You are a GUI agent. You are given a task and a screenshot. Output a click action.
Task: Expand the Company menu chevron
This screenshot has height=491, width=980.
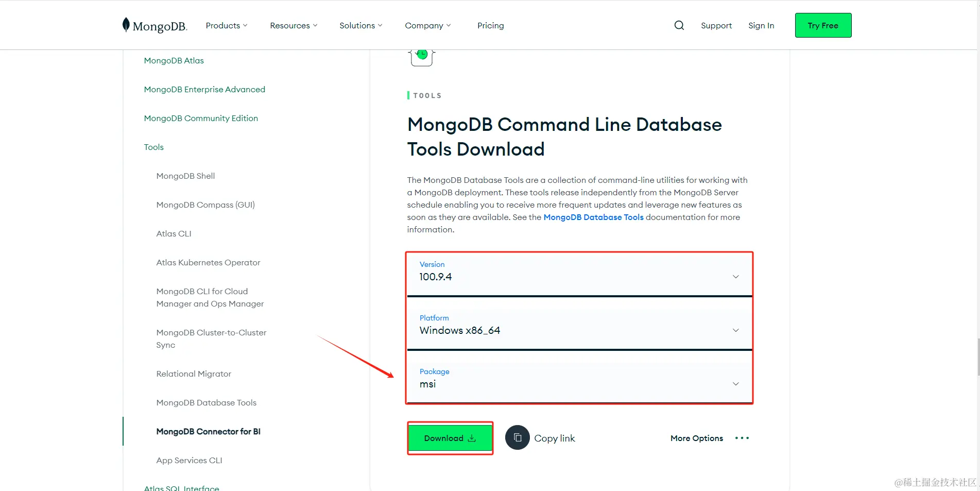click(449, 25)
